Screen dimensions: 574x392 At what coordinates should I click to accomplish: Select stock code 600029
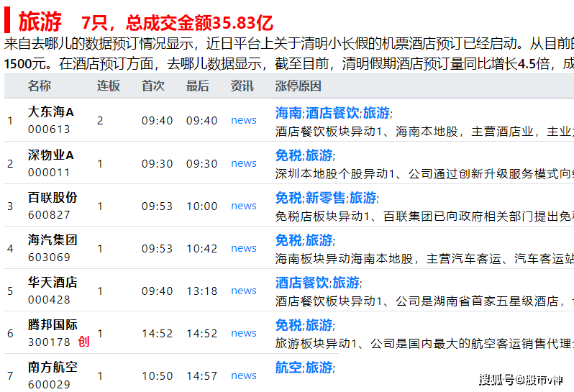coord(49,385)
